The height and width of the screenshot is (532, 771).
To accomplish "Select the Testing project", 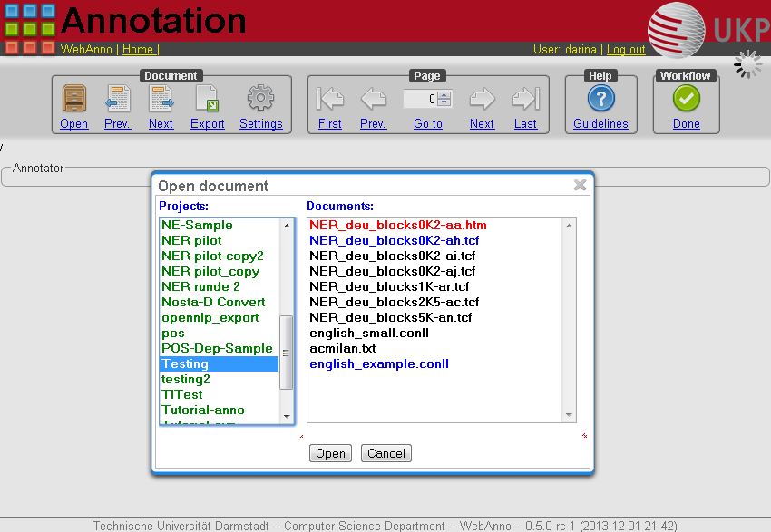I will (220, 363).
